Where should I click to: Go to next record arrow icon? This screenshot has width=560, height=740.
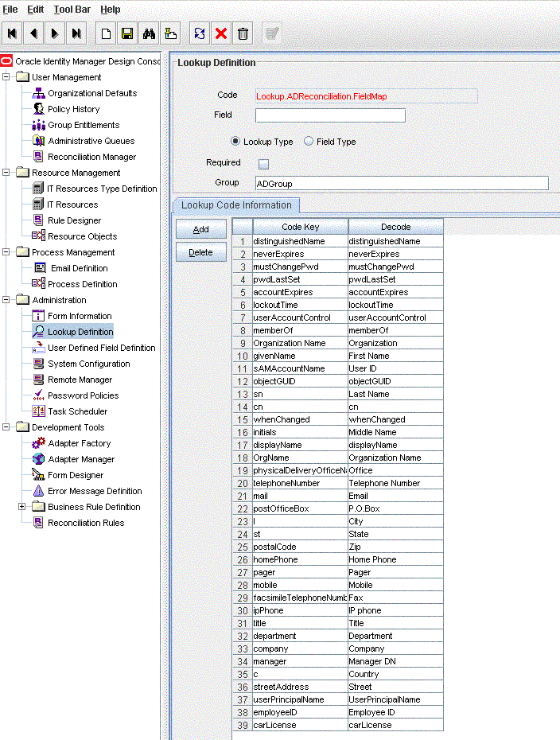[55, 33]
